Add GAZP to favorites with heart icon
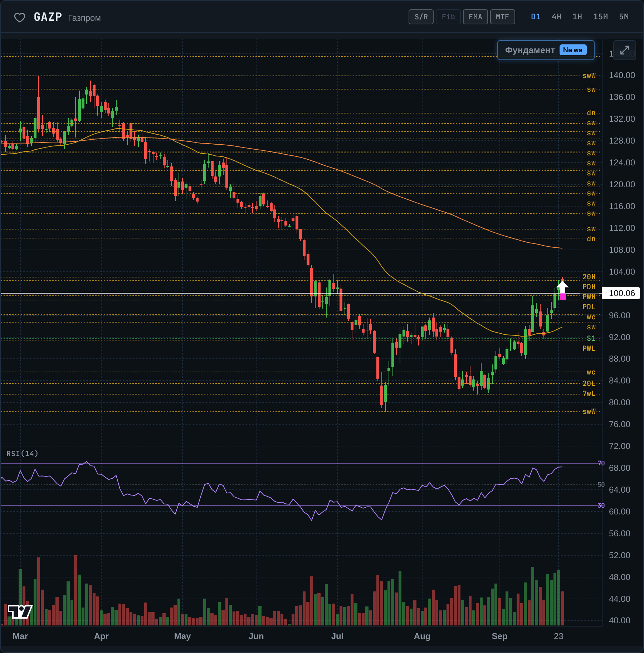 coord(20,17)
